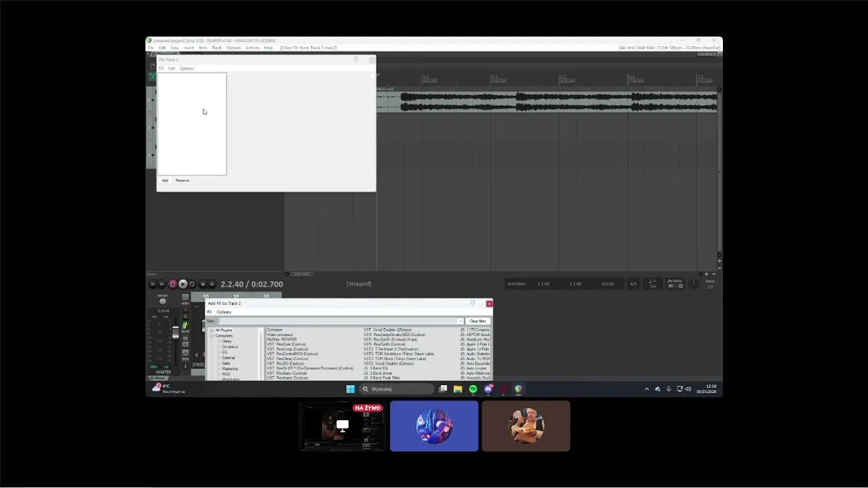
Task: Open the Actions menu in REAPER
Action: click(252, 48)
